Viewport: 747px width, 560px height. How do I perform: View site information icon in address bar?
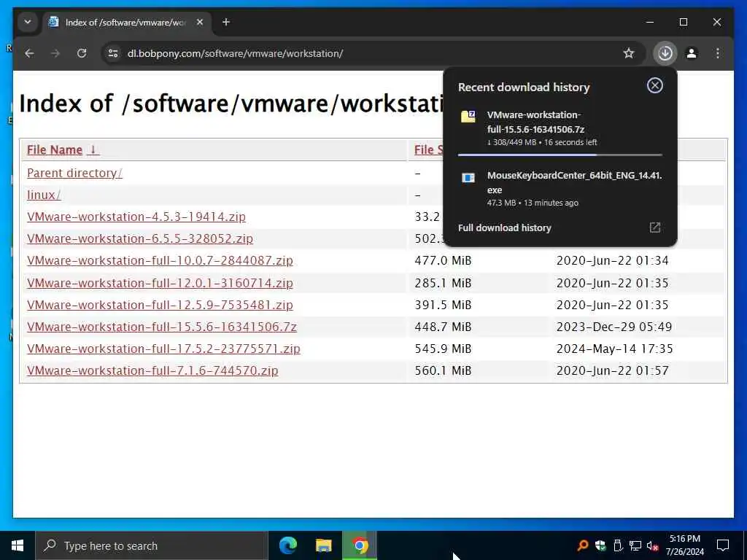pos(113,53)
